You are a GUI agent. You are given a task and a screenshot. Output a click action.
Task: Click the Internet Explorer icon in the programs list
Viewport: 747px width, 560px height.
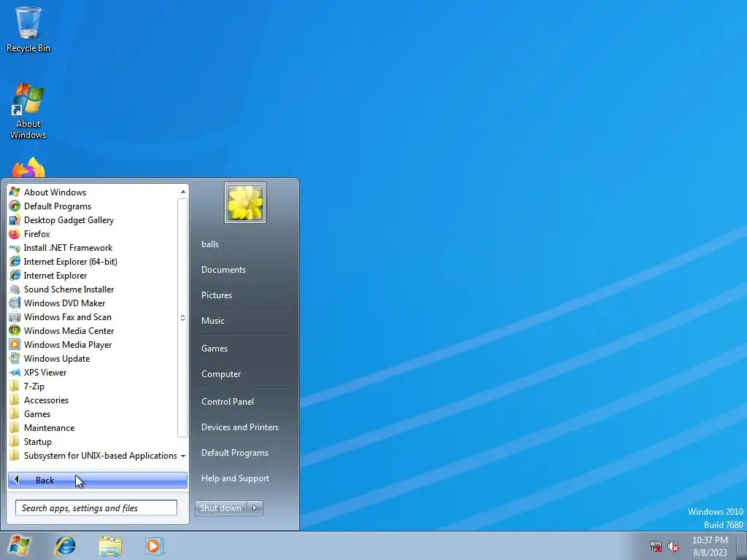[15, 275]
